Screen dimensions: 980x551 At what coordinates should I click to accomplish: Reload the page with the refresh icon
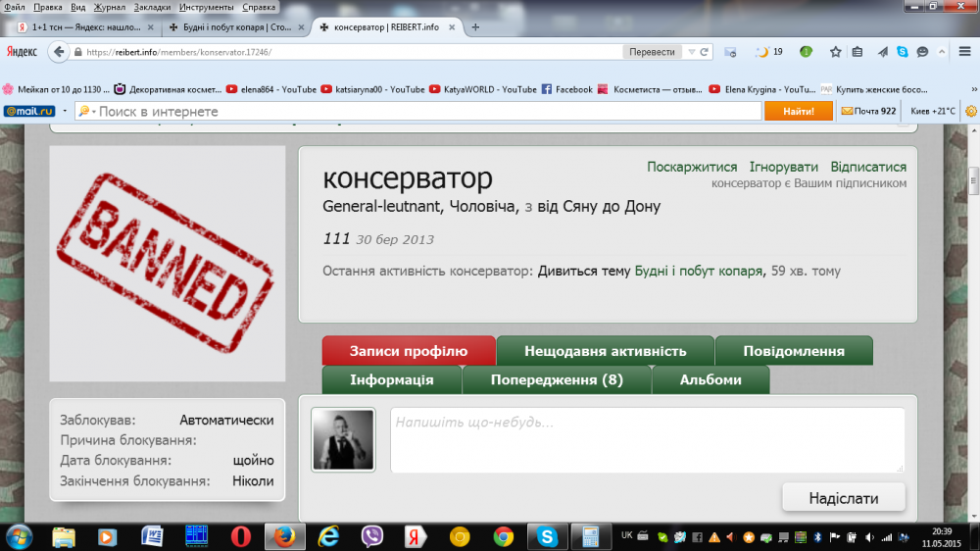[705, 52]
